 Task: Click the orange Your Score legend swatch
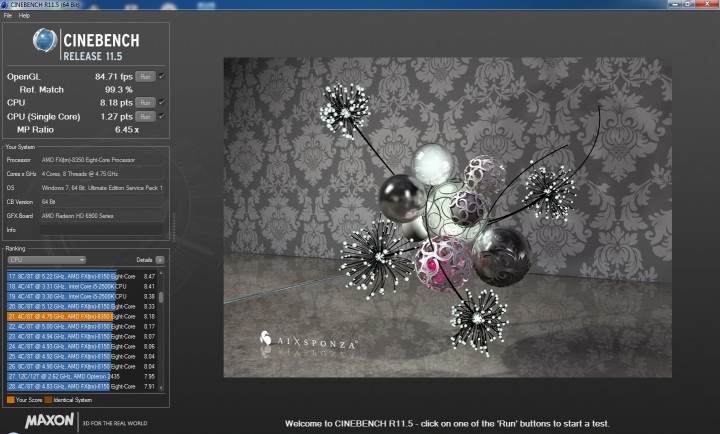coord(11,400)
